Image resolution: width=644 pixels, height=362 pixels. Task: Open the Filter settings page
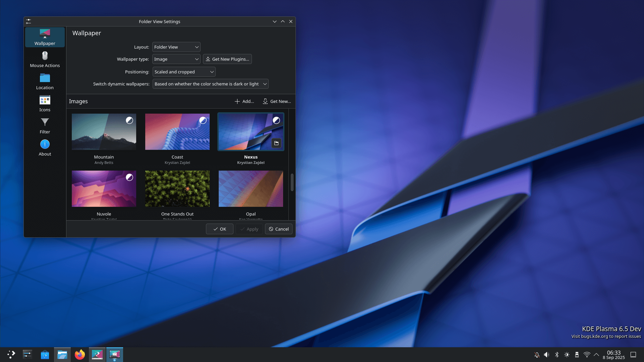point(45,126)
